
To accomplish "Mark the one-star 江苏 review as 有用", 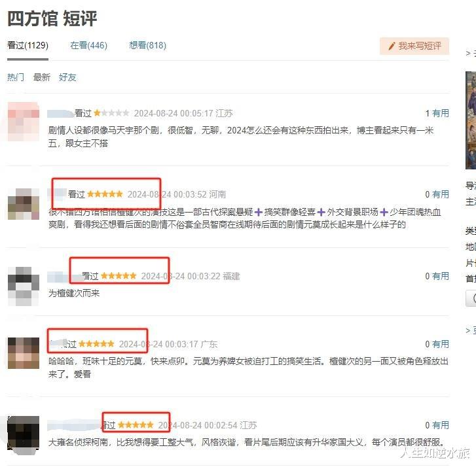I will click(441, 113).
